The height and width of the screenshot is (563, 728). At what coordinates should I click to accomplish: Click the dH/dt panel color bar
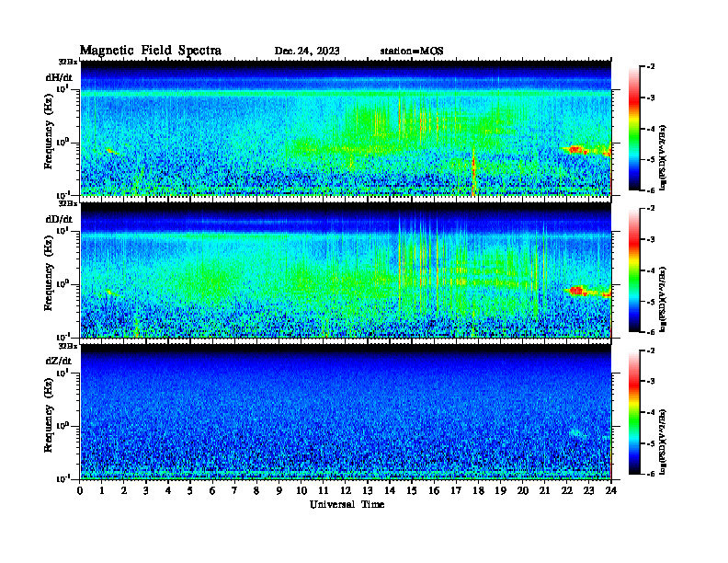pos(634,129)
